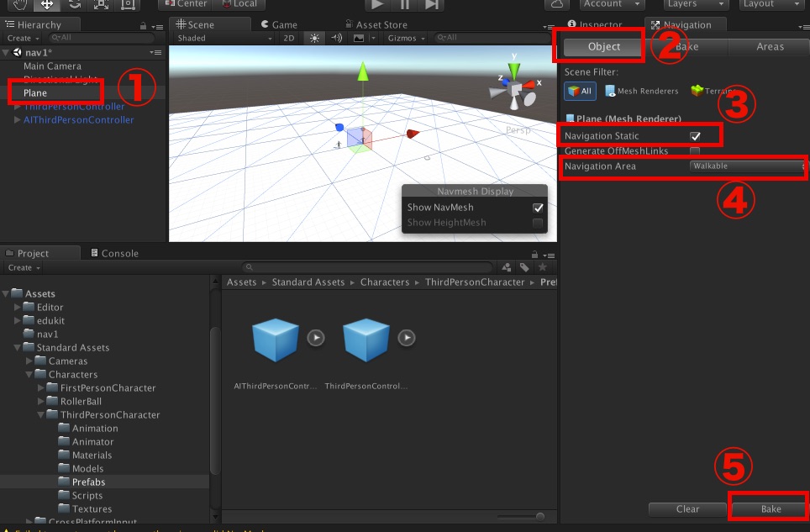
Task: Select AIThirdPersonController prefab thumbnail
Action: [x=276, y=340]
